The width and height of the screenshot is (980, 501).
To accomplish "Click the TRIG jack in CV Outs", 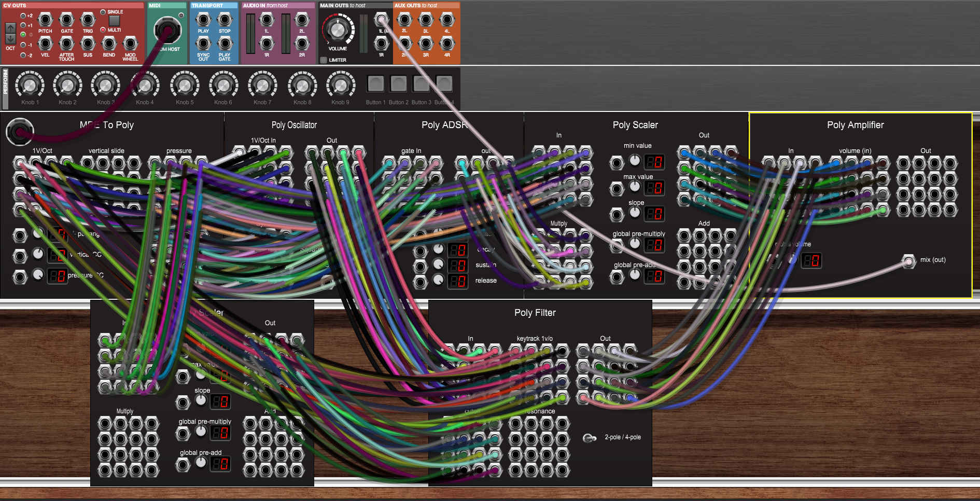I will click(x=88, y=20).
